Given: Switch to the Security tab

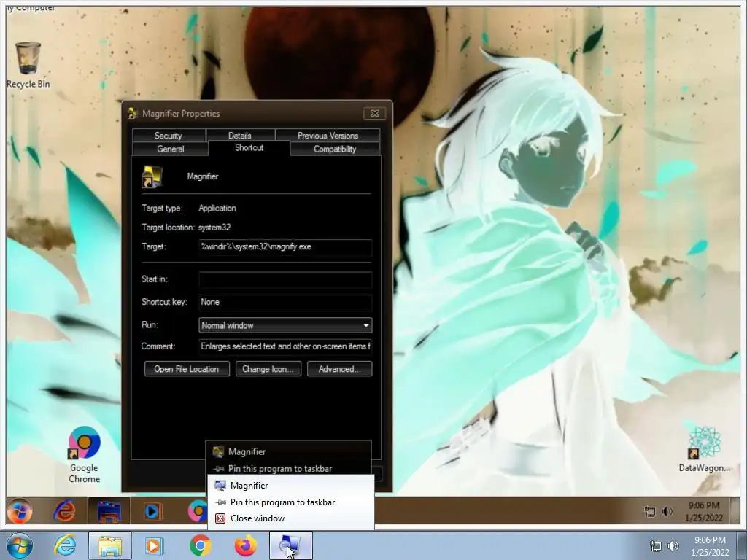Looking at the screenshot, I should pos(169,135).
